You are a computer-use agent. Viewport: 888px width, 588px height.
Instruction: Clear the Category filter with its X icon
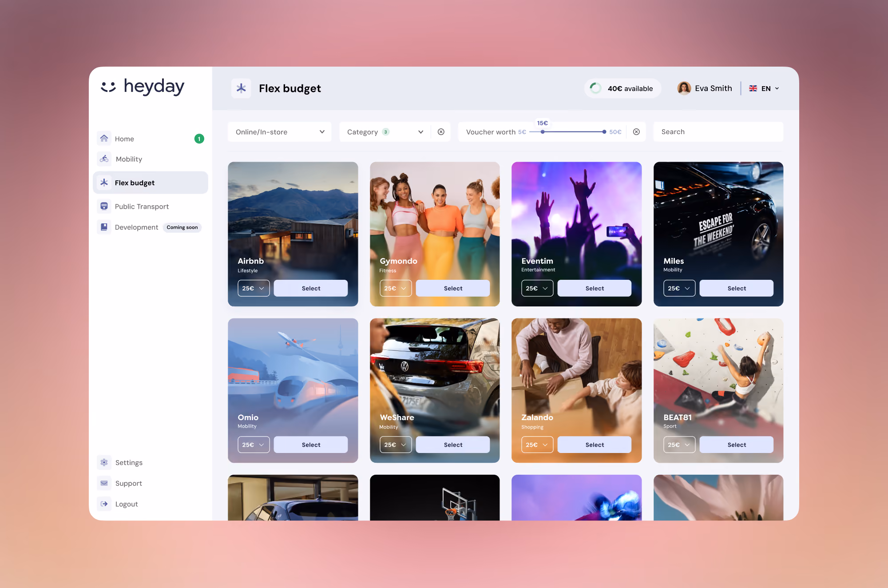click(x=441, y=132)
